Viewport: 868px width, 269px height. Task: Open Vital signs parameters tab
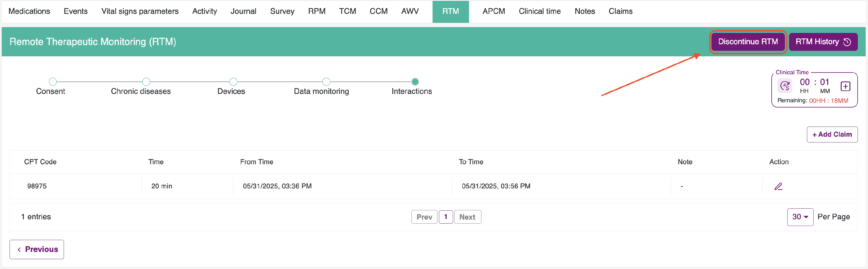click(140, 11)
